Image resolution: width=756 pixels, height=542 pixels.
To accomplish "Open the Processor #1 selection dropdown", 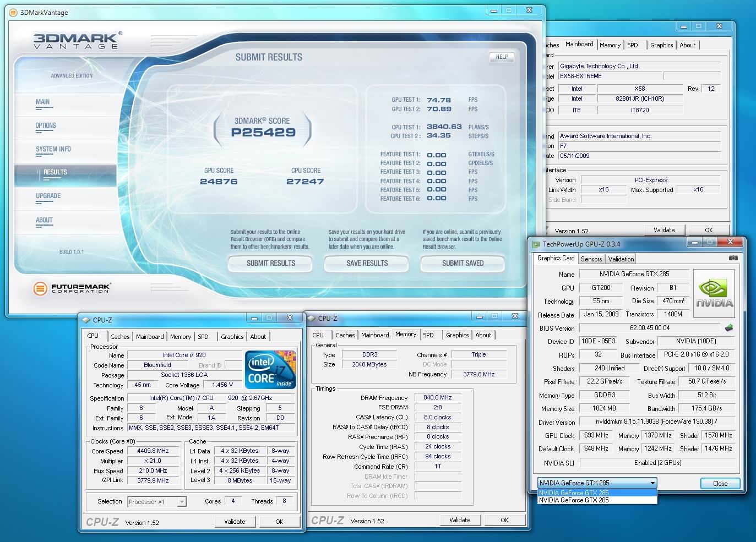I will pyautogui.click(x=157, y=501).
